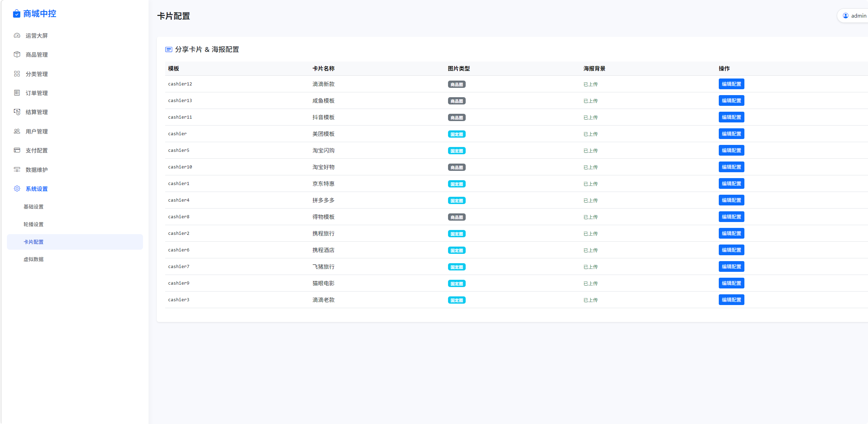
Task: Open the admin user menu
Action: pos(854,16)
